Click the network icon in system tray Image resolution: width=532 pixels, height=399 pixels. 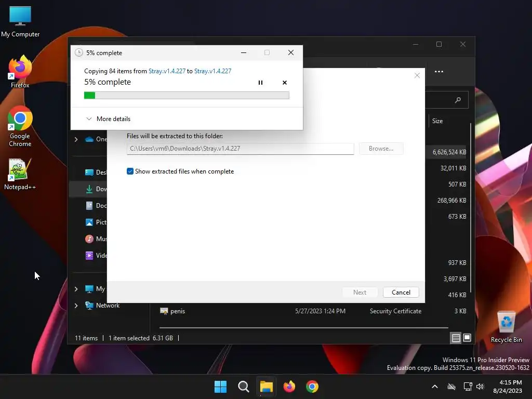click(468, 387)
